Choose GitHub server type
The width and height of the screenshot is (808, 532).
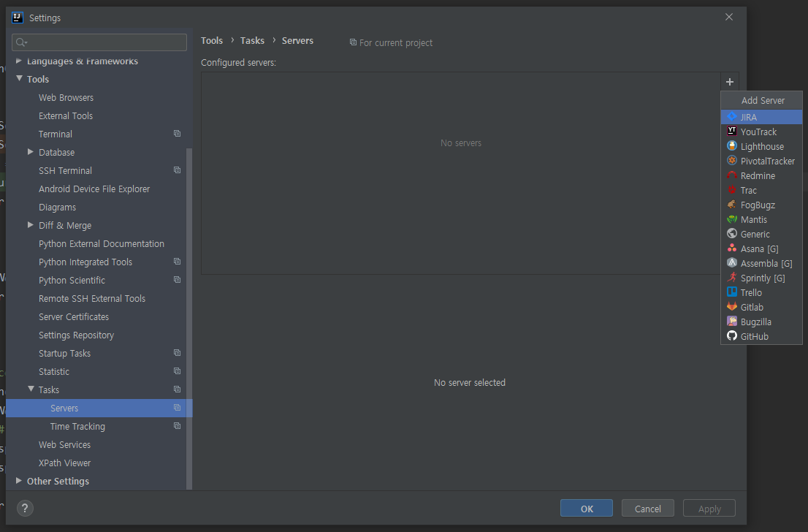click(x=762, y=336)
